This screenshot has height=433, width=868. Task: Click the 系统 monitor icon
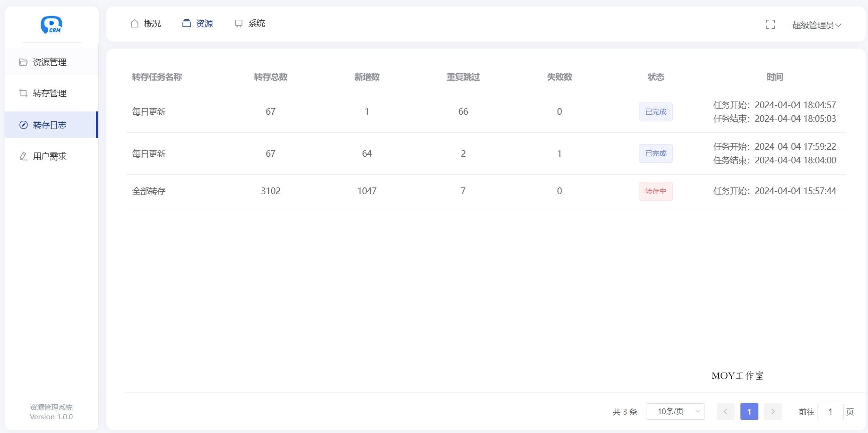pos(238,23)
